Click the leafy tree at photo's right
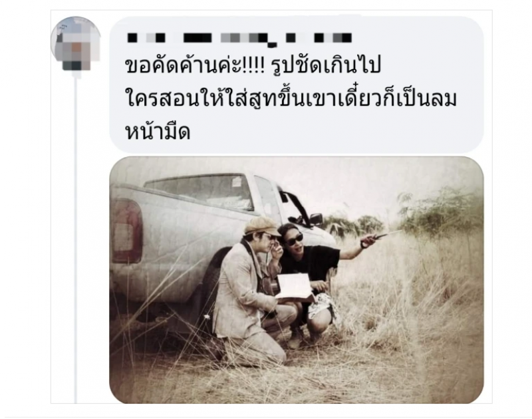Viewport: 532px width, 419px height. (x=441, y=213)
